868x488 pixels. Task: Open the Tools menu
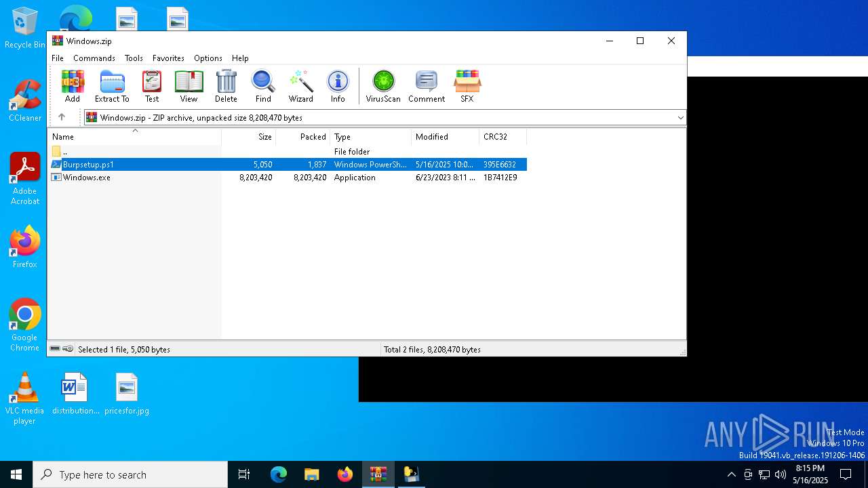134,58
